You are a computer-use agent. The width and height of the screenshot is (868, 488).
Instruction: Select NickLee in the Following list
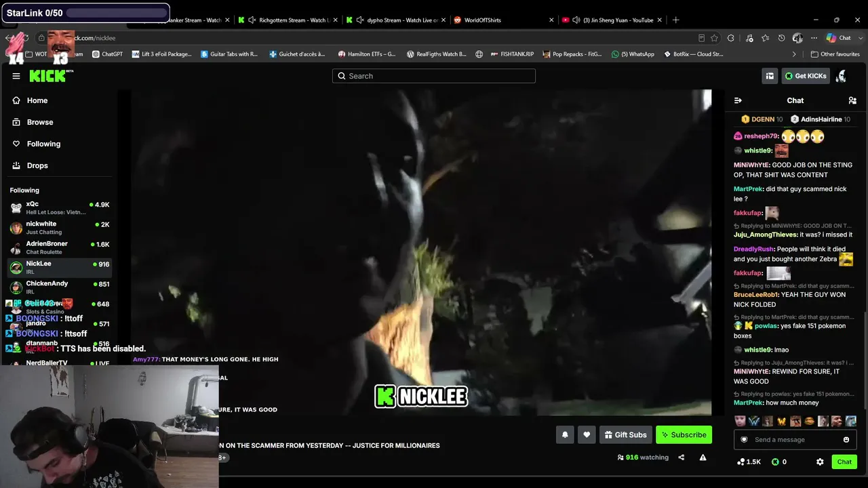tap(60, 267)
